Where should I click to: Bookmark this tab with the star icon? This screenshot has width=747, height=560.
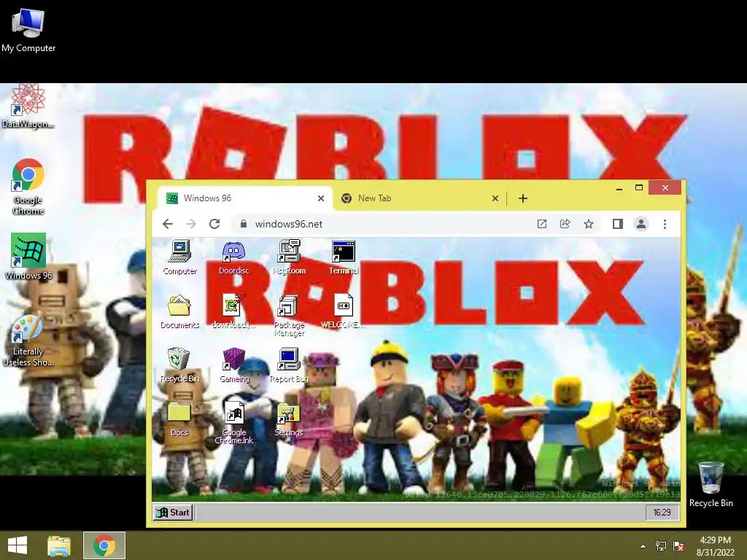coord(589,224)
